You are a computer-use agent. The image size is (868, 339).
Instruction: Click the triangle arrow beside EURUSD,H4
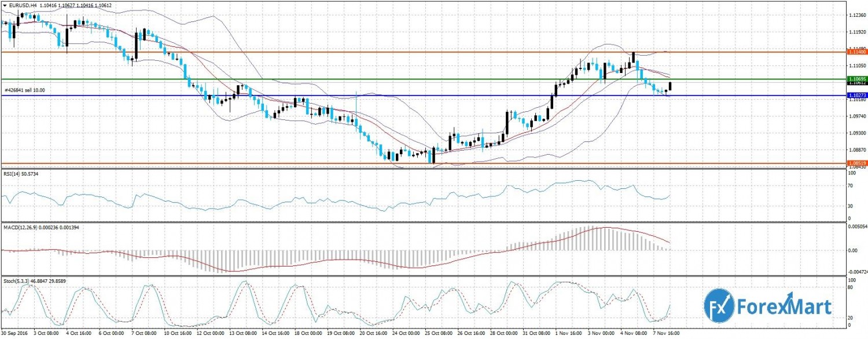click(4, 5)
